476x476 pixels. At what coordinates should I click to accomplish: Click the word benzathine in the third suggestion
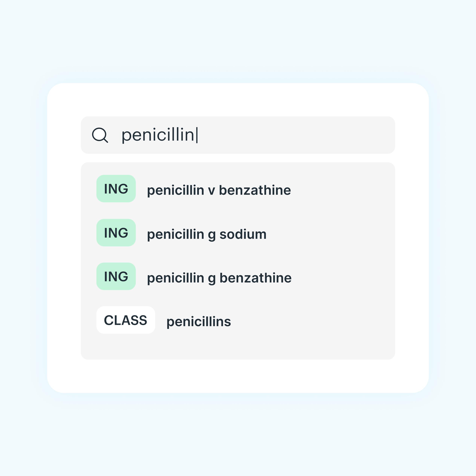click(255, 278)
